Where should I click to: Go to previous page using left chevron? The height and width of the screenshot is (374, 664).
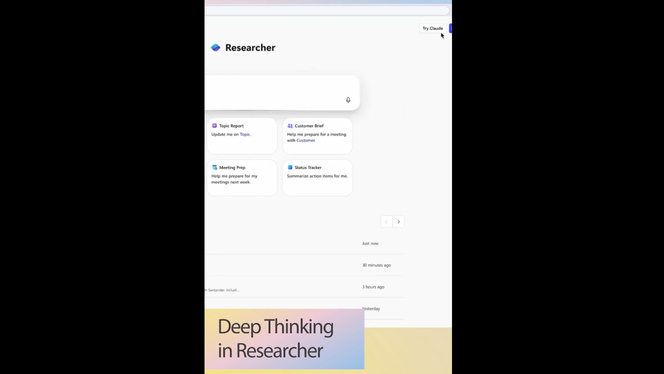(386, 222)
